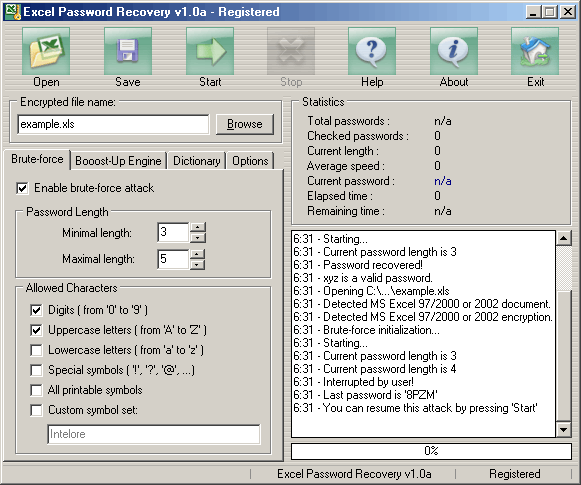The width and height of the screenshot is (581, 485).
Task: Click the Maximal length value field
Action: click(x=173, y=259)
